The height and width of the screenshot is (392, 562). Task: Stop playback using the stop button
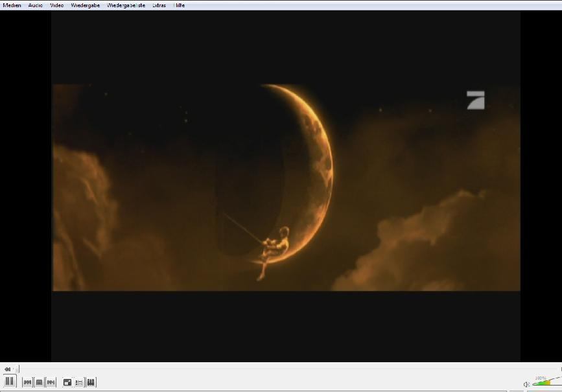click(x=39, y=382)
